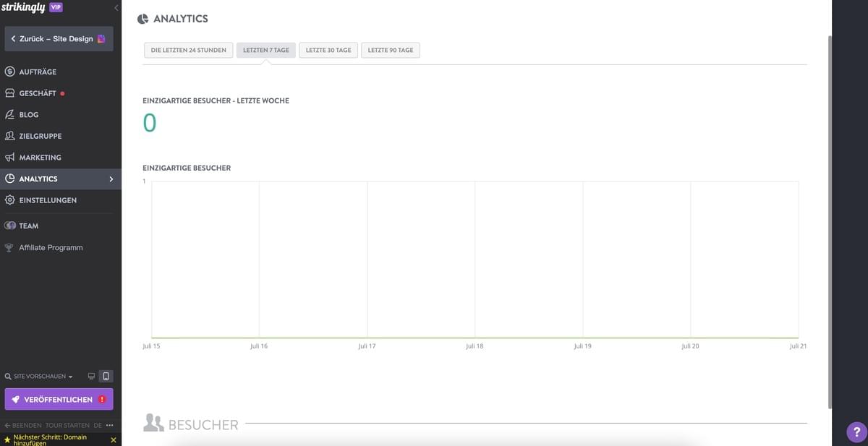
Task: Open Site Vorschauen dropdown
Action: click(x=39, y=377)
